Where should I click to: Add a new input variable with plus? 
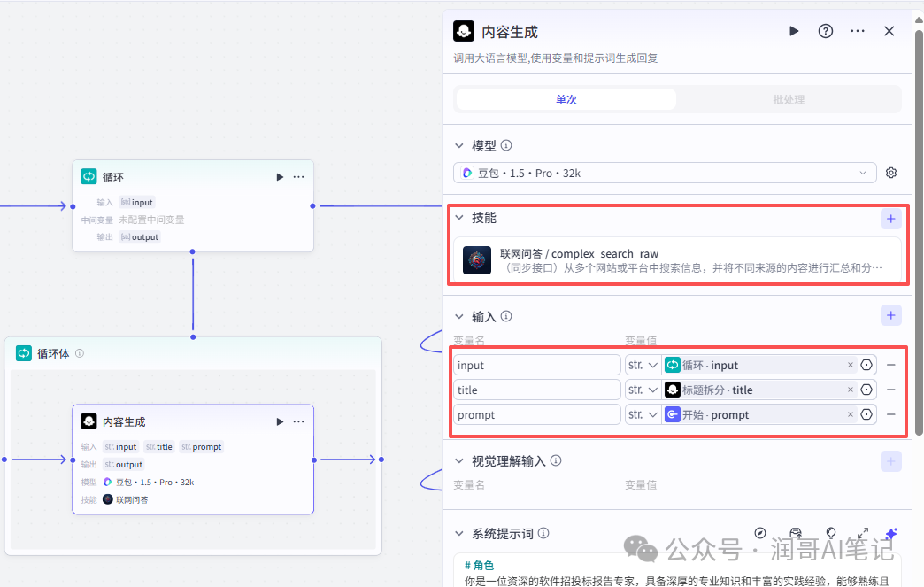pos(891,315)
